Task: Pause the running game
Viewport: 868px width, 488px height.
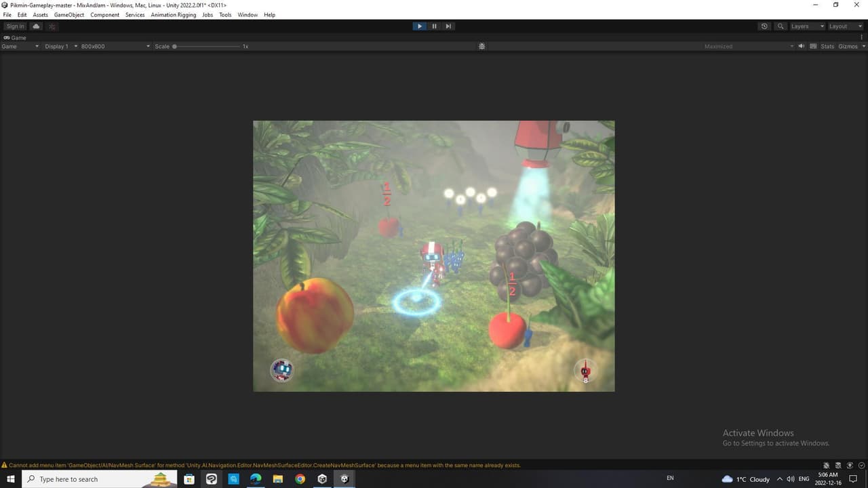Action: [434, 26]
